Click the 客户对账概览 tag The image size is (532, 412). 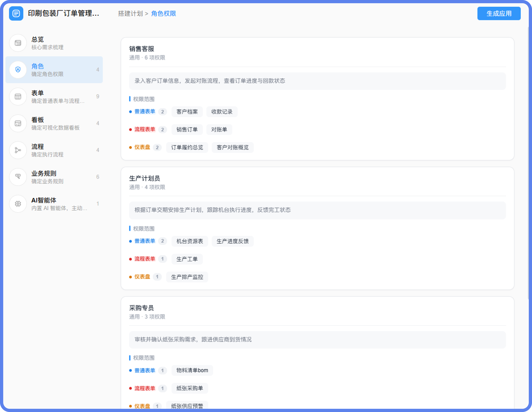(x=233, y=147)
